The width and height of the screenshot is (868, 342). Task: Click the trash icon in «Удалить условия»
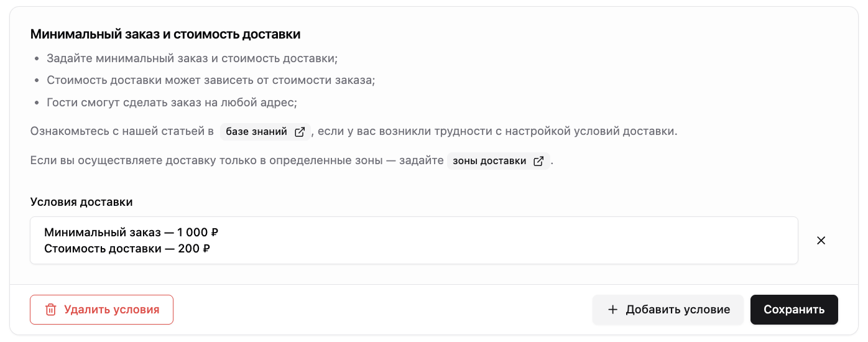point(50,310)
